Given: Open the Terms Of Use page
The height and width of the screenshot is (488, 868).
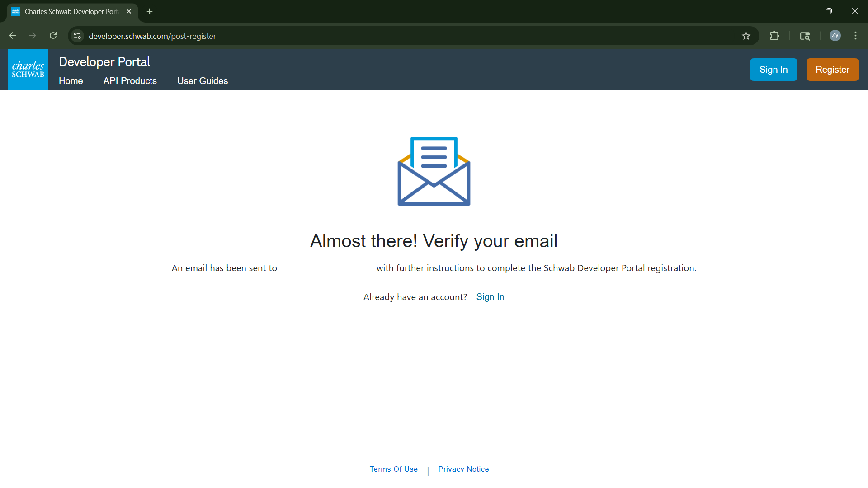Looking at the screenshot, I should point(393,469).
